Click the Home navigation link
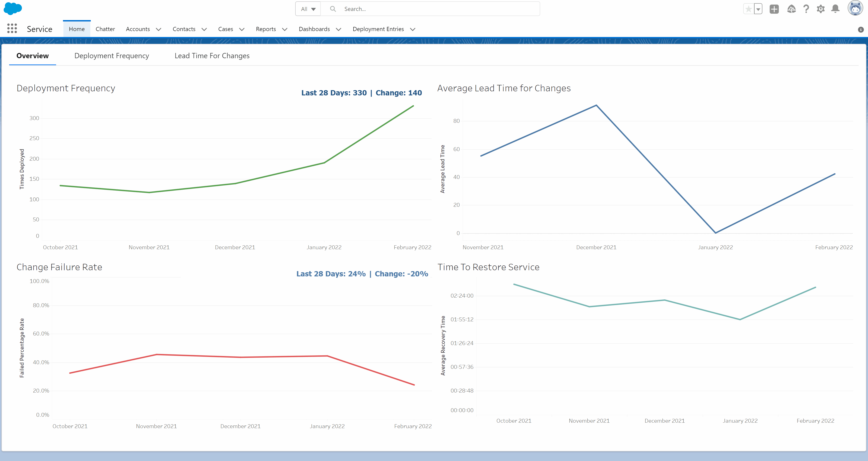 coord(76,29)
